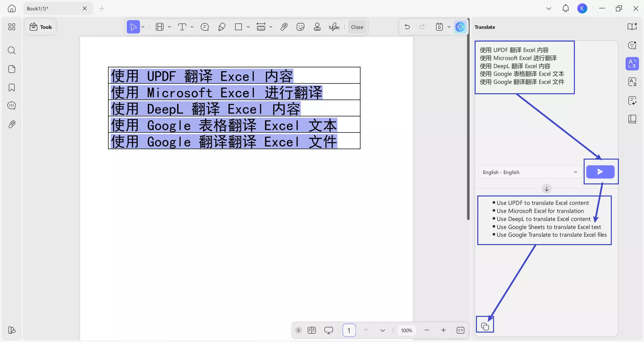Send the text for translation
The image size is (644, 342).
[600, 171]
